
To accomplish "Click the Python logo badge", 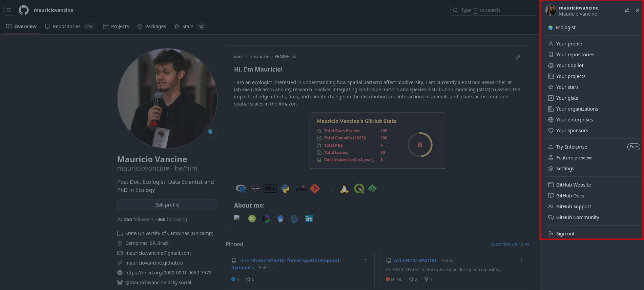I will pos(285,189).
